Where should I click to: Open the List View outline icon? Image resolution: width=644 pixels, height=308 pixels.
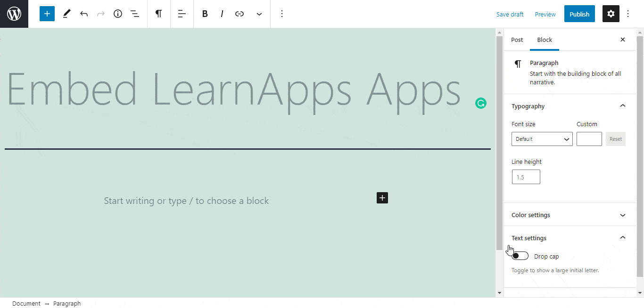pyautogui.click(x=135, y=14)
